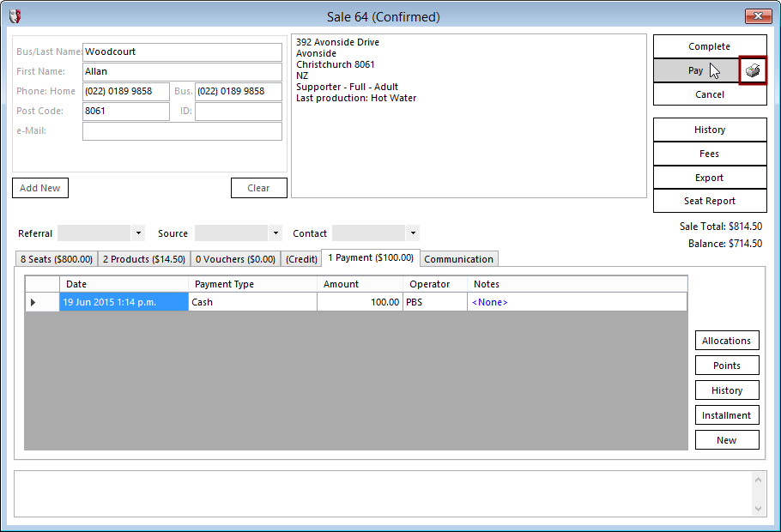The width and height of the screenshot is (781, 532).
Task: Expand the Source dropdown
Action: [x=275, y=233]
